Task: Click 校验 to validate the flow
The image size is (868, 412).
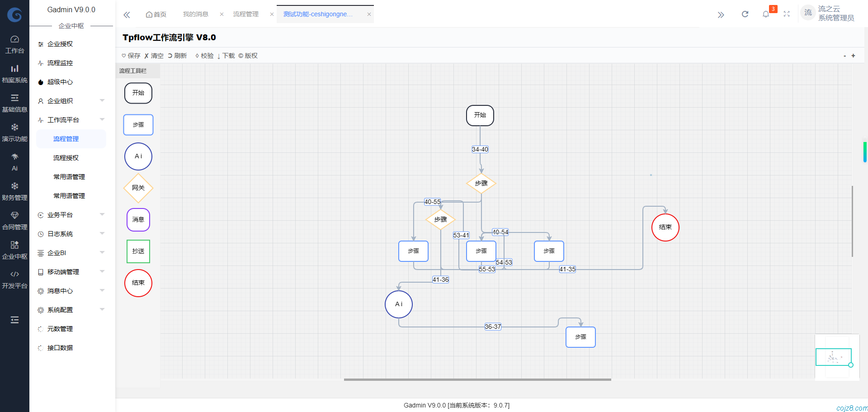Action: point(204,56)
